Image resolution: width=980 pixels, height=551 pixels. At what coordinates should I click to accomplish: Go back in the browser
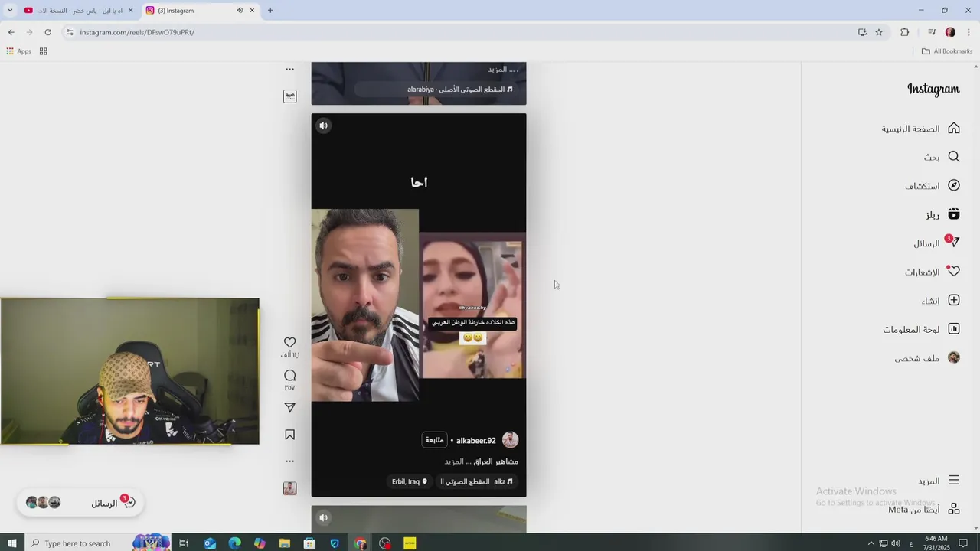[11, 32]
